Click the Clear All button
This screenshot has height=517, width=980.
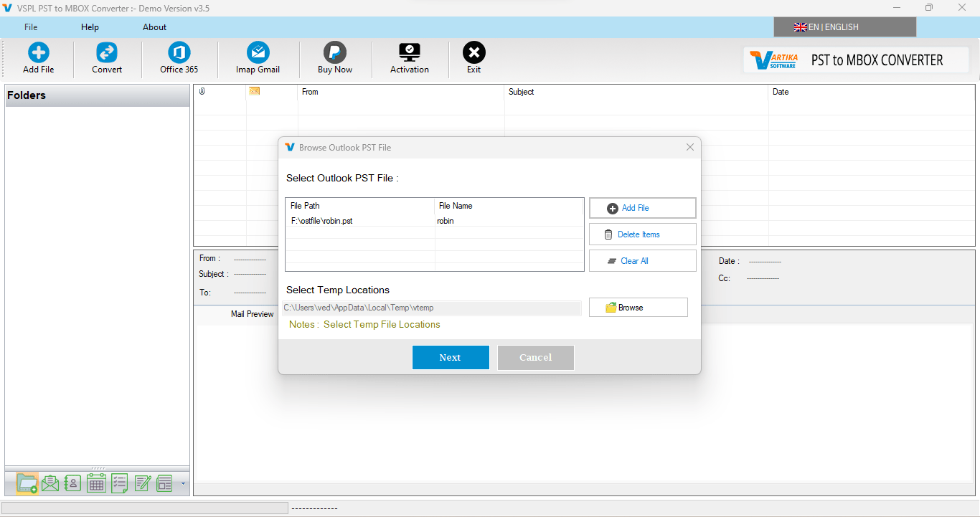(642, 261)
